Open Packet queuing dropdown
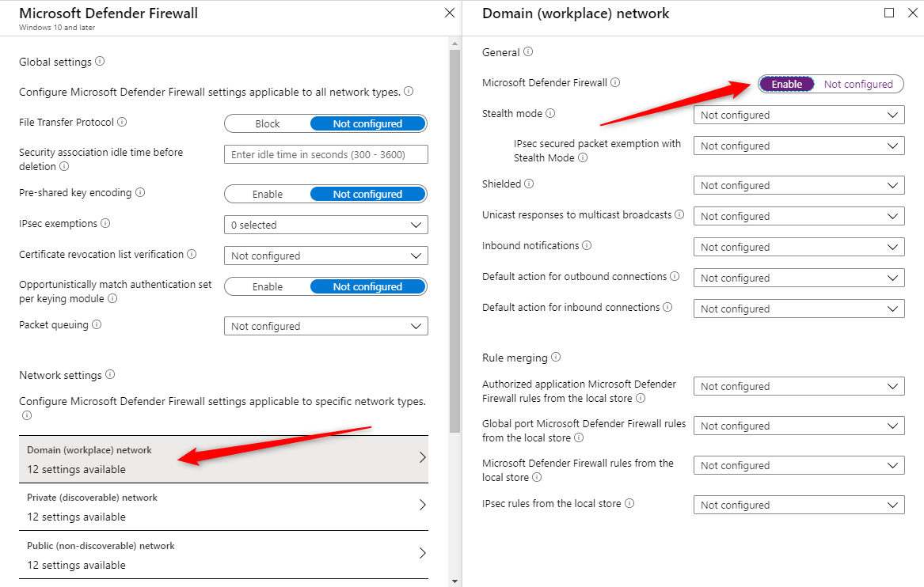The image size is (924, 587). point(326,326)
